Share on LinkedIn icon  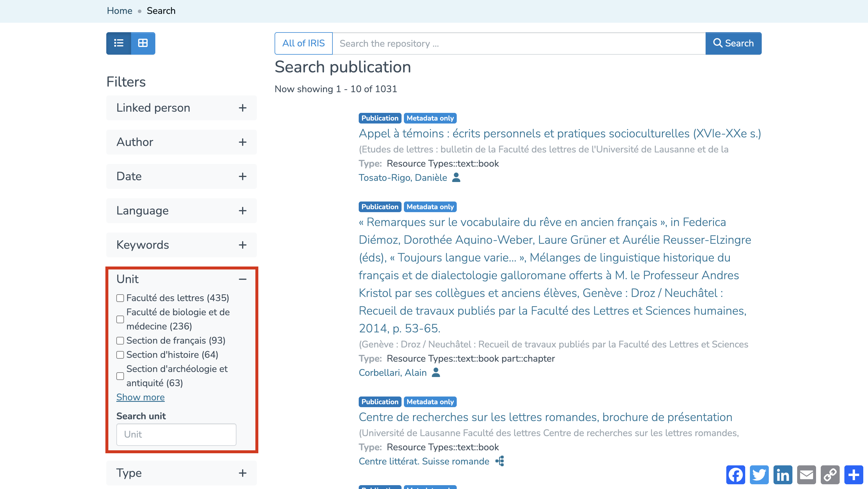click(783, 475)
